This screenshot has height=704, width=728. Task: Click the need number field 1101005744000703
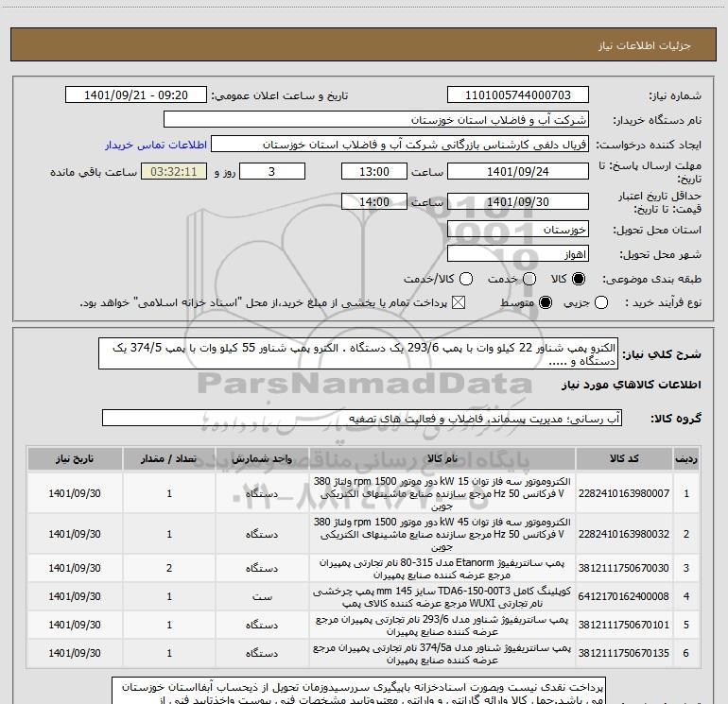click(518, 95)
